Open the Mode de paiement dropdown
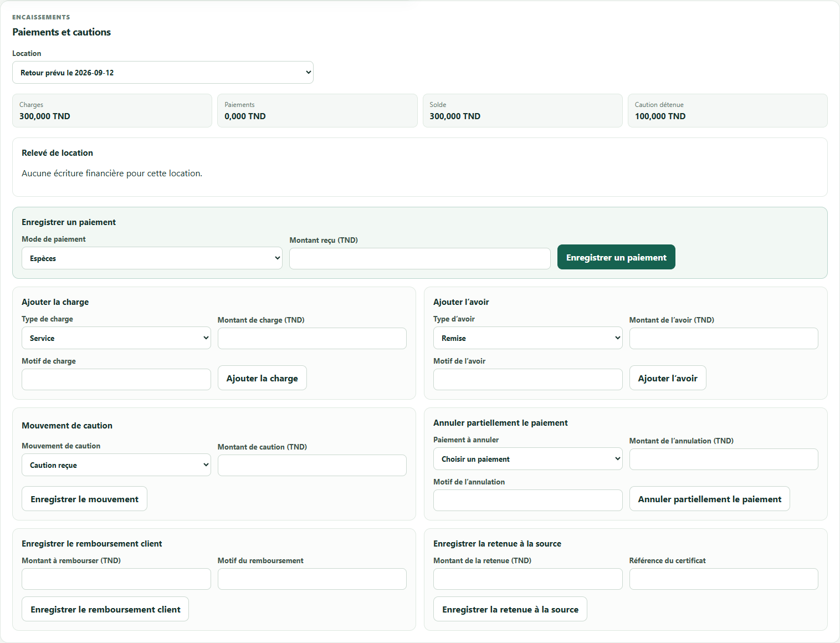The height and width of the screenshot is (643, 840). 152,258
